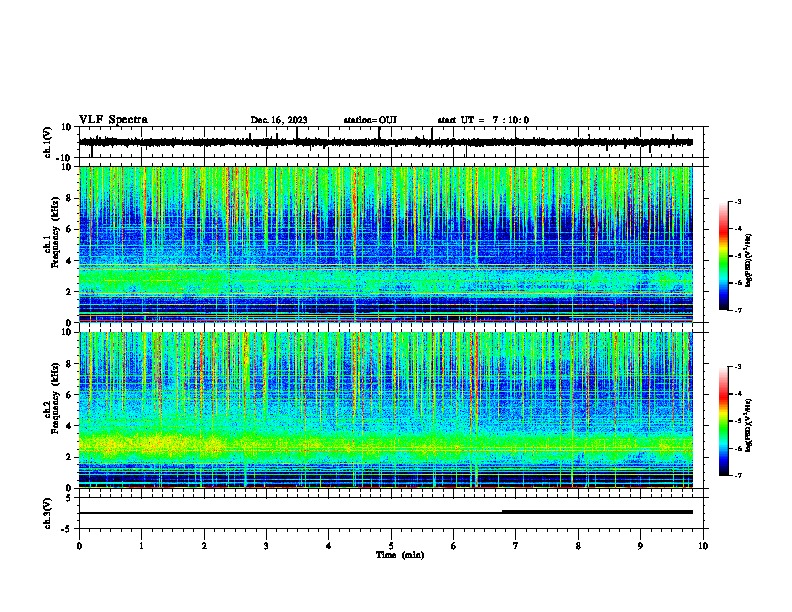Click the 'Dec. 16, 2023' date label

click(279, 120)
